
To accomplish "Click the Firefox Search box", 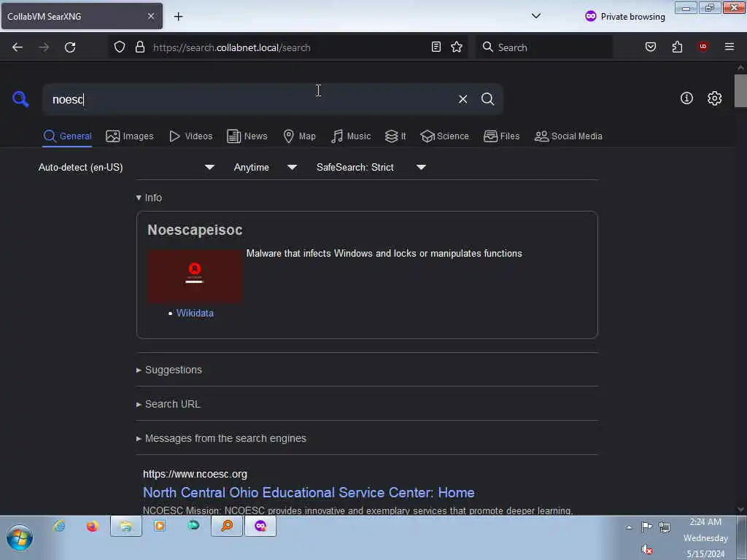I will coord(543,47).
